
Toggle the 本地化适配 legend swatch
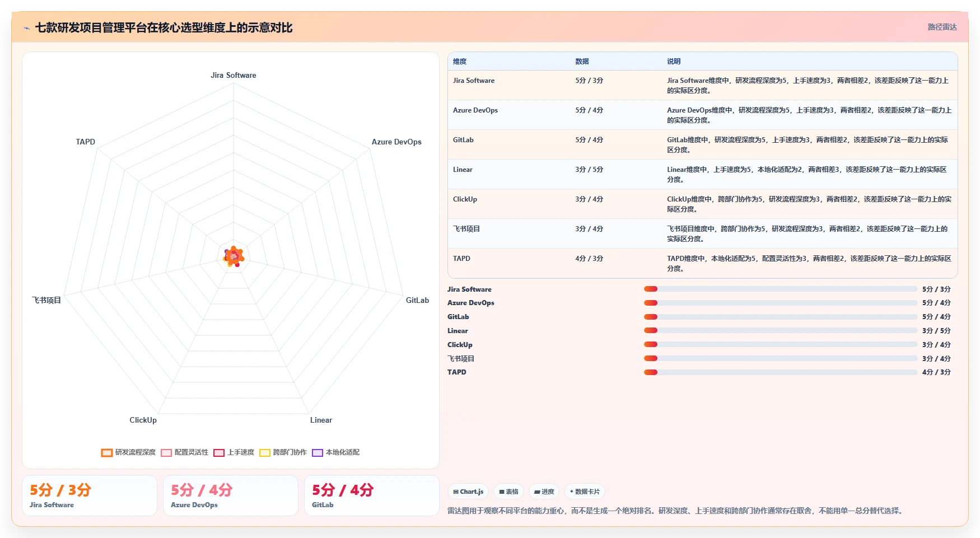pyautogui.click(x=318, y=453)
